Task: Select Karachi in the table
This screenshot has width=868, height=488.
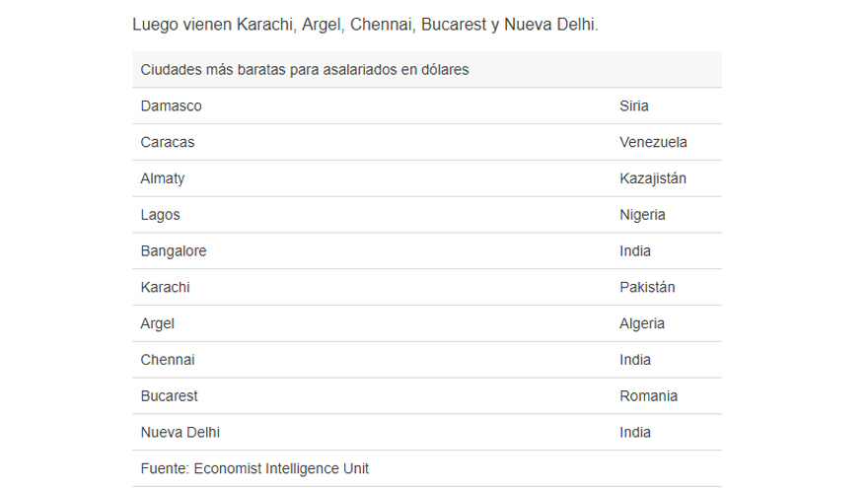Action: (x=165, y=287)
